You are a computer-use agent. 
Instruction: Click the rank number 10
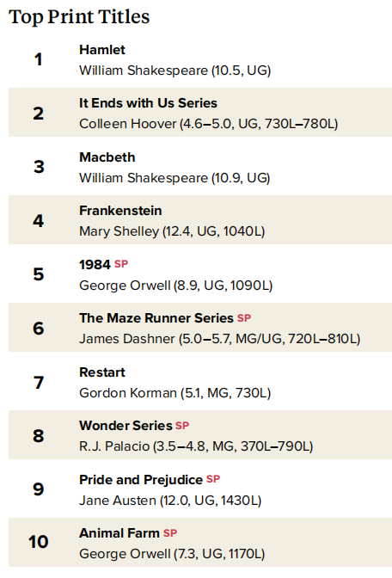pos(39,542)
